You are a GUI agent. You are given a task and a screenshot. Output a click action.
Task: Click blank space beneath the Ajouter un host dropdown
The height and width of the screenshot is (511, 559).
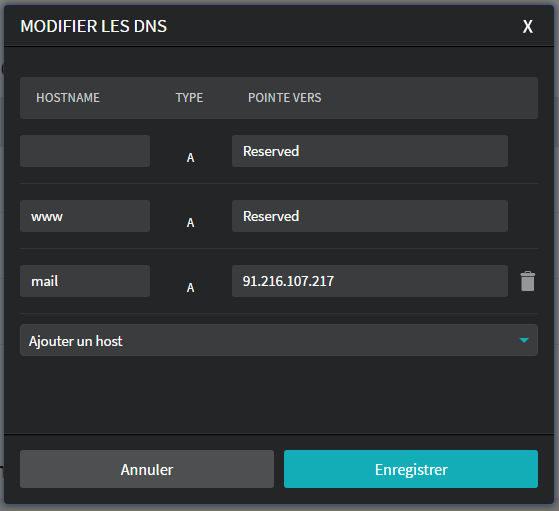(x=279, y=394)
